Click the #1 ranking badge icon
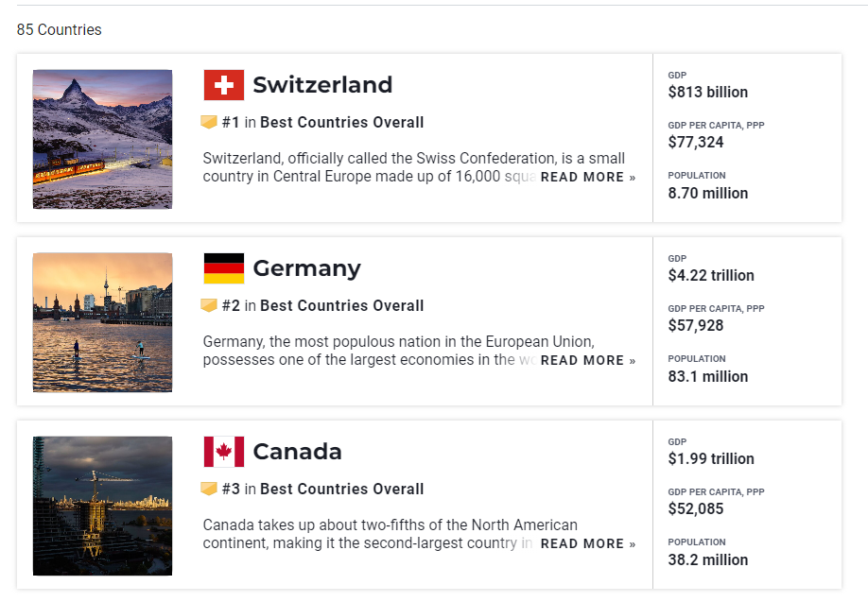The image size is (868, 602). [x=209, y=122]
